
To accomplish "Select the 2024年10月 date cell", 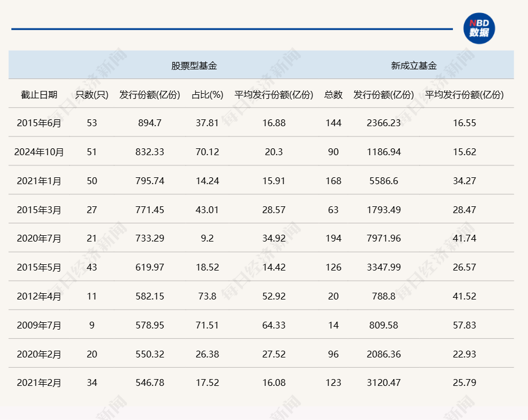I will click(39, 152).
